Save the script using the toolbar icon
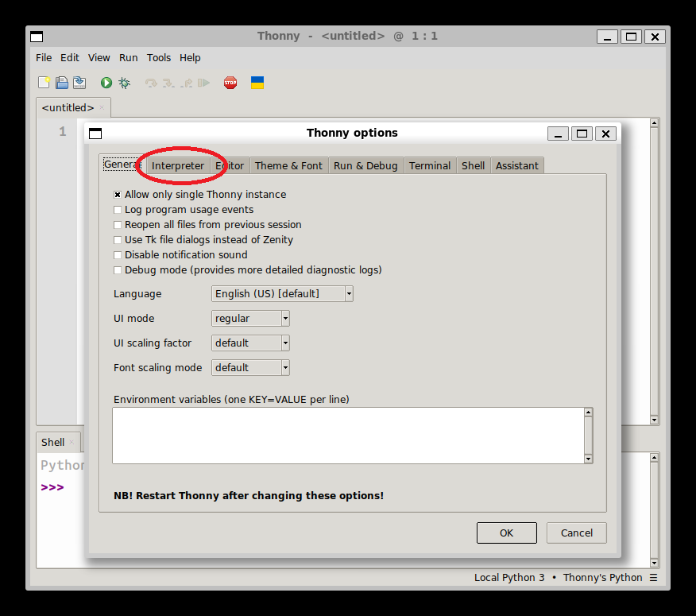The width and height of the screenshot is (696, 616). [80, 83]
